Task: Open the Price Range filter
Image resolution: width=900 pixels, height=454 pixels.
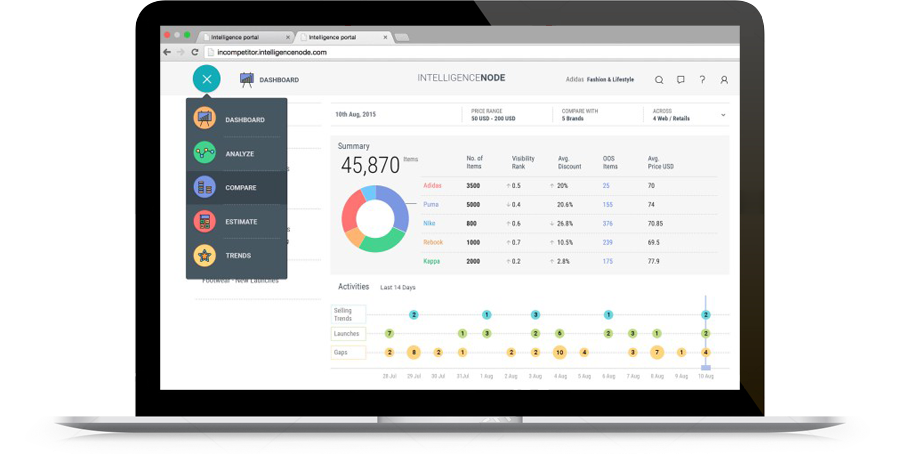Action: click(x=494, y=115)
